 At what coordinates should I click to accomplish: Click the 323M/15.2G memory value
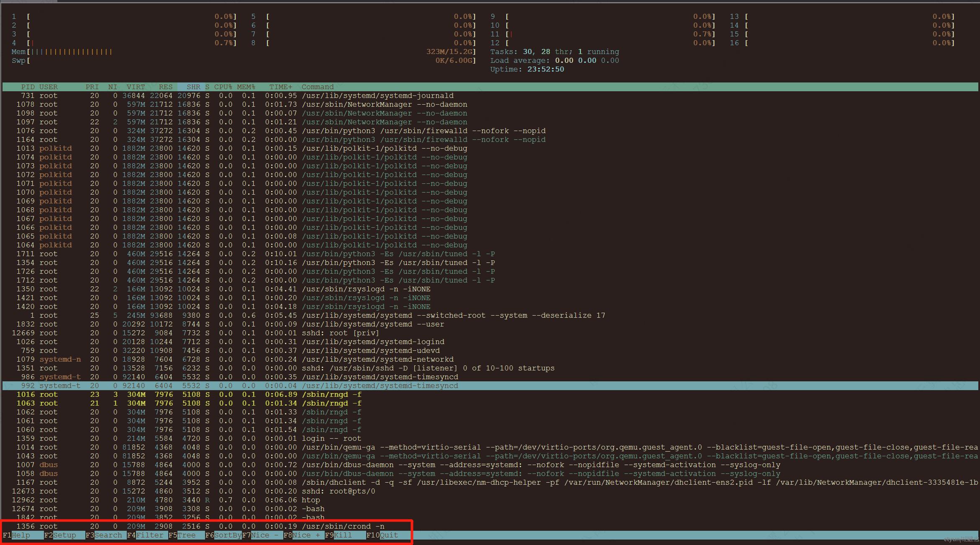[449, 52]
